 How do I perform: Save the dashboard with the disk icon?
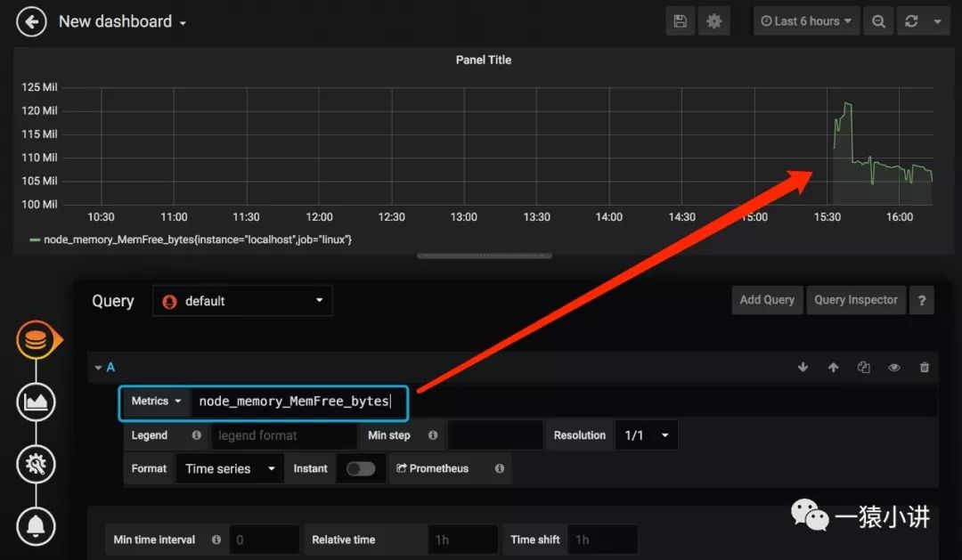pos(680,21)
